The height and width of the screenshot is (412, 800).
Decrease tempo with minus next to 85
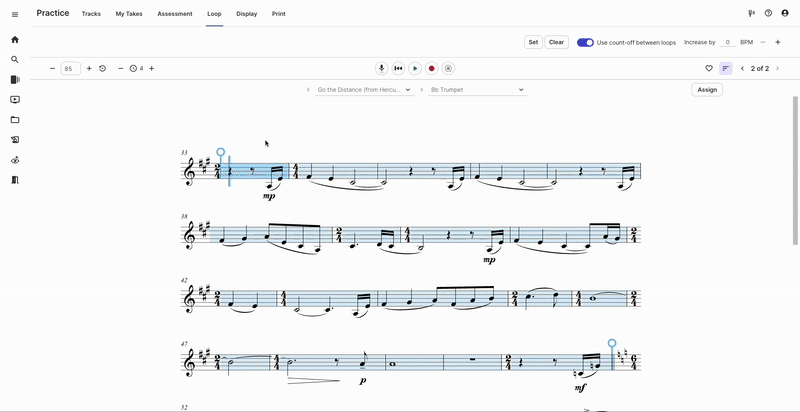[x=52, y=68]
